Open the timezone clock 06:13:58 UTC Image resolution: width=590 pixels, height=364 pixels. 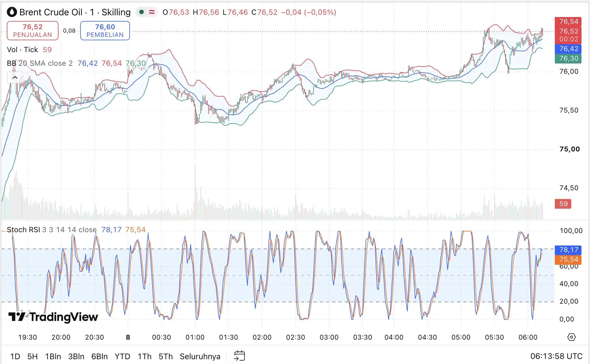click(x=556, y=356)
